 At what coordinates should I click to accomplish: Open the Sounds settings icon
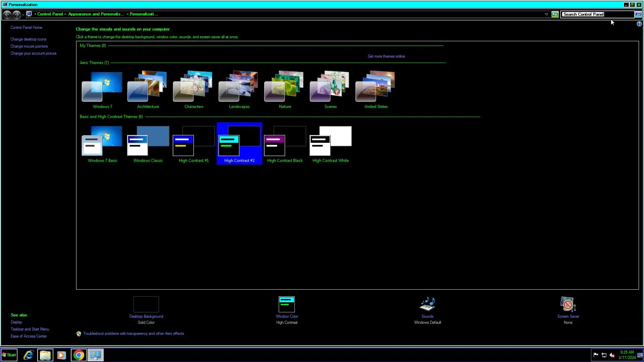(427, 304)
